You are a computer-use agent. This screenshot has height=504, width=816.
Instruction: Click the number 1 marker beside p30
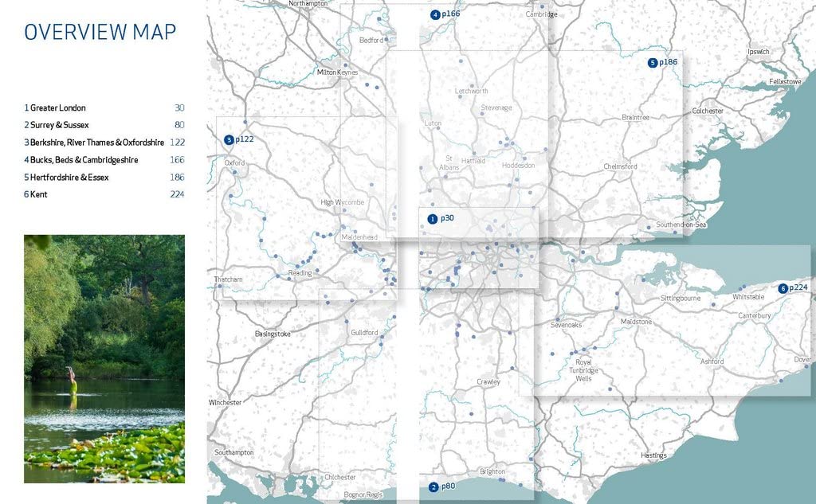432,218
